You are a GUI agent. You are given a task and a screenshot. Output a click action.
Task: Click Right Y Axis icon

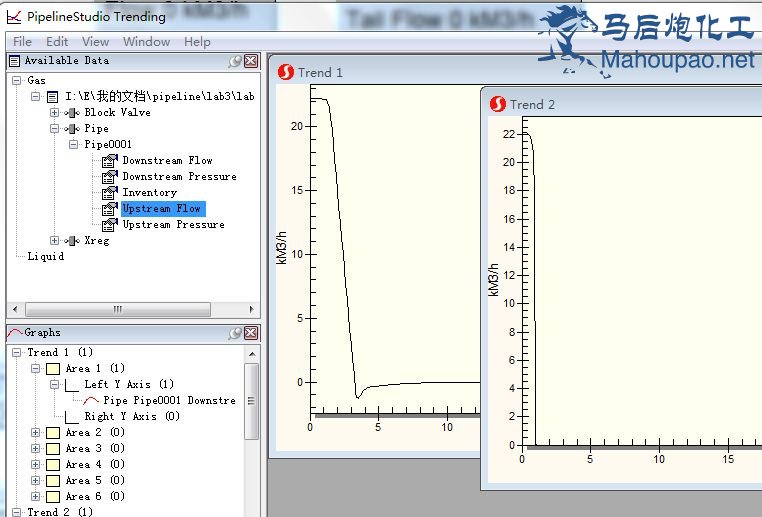point(72,417)
